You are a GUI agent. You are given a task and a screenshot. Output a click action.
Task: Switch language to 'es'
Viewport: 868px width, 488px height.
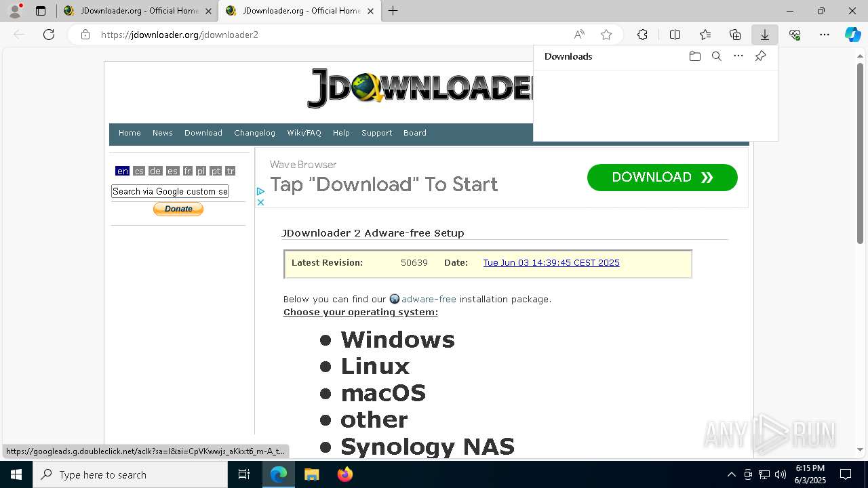(172, 171)
